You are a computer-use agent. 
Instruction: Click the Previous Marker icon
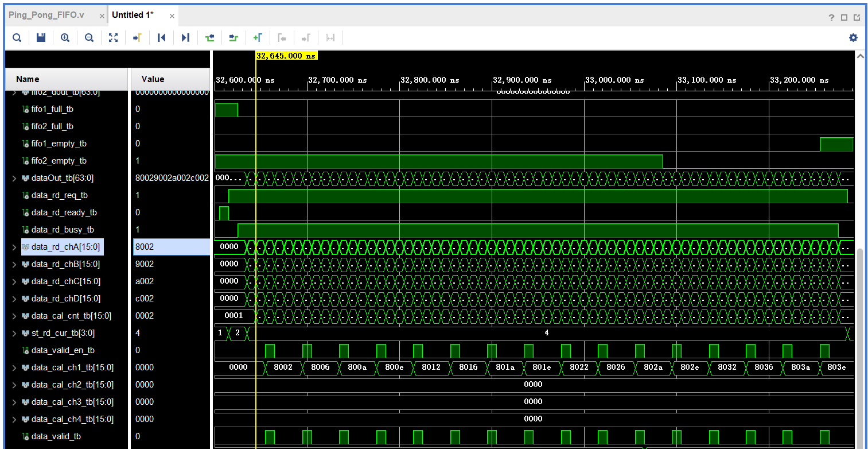[282, 38]
